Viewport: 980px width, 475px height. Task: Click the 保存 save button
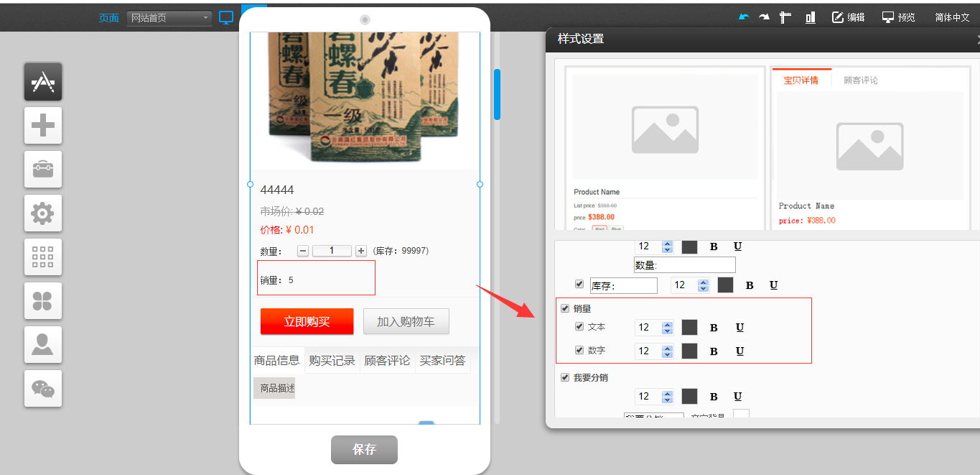tap(364, 450)
